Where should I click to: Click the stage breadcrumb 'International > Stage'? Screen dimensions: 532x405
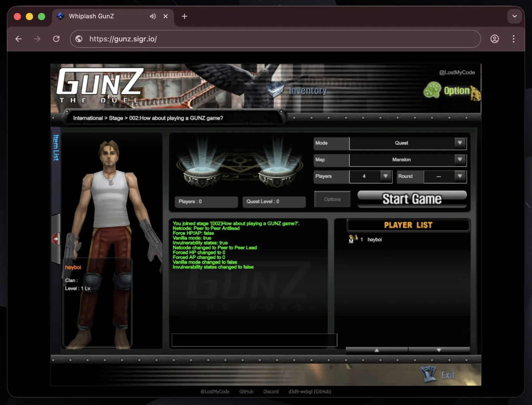[98, 118]
